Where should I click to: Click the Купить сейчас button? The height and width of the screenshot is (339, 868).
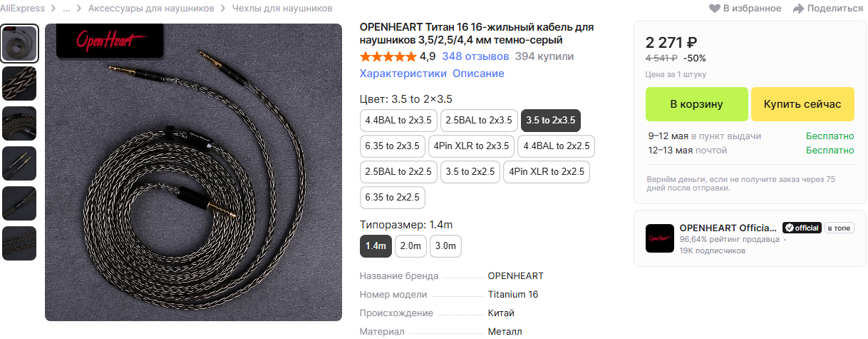[802, 104]
